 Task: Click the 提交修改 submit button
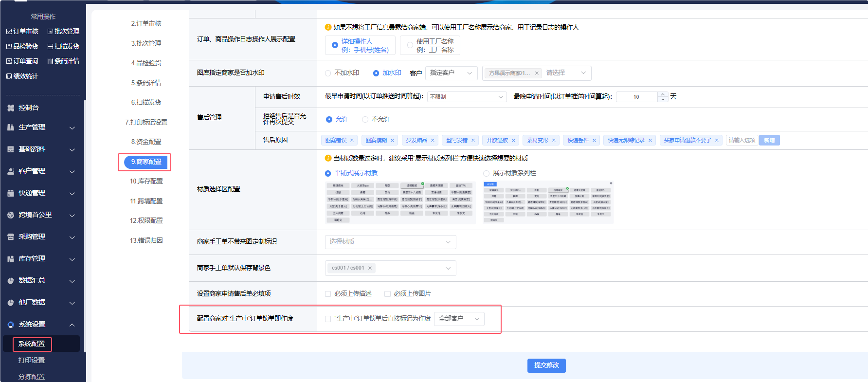coord(546,365)
